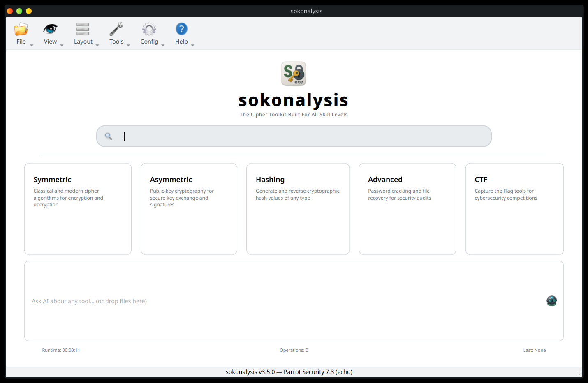This screenshot has width=588, height=383.
Task: Select the Tools wrench icon
Action: tap(116, 29)
